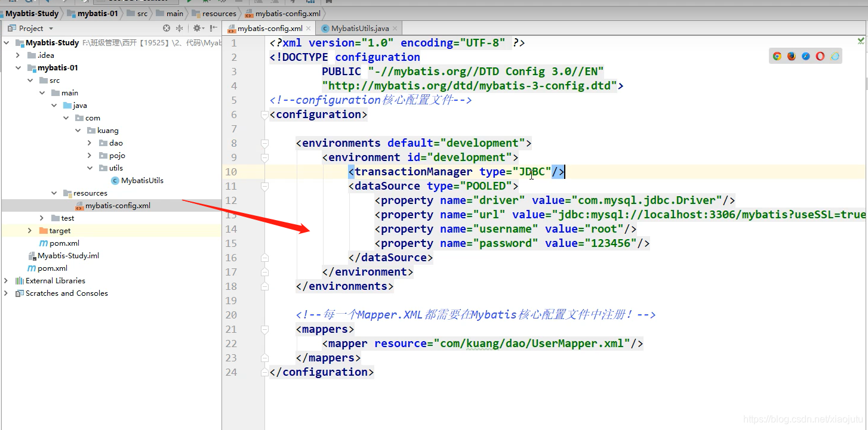Click the transactionManager type "JDBC" value
Image resolution: width=868 pixels, height=430 pixels.
click(532, 172)
